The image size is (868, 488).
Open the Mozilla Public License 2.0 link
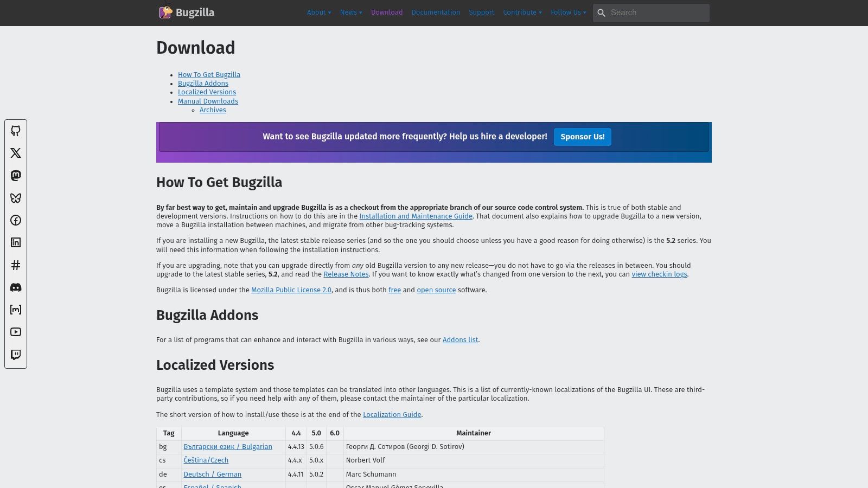click(291, 290)
